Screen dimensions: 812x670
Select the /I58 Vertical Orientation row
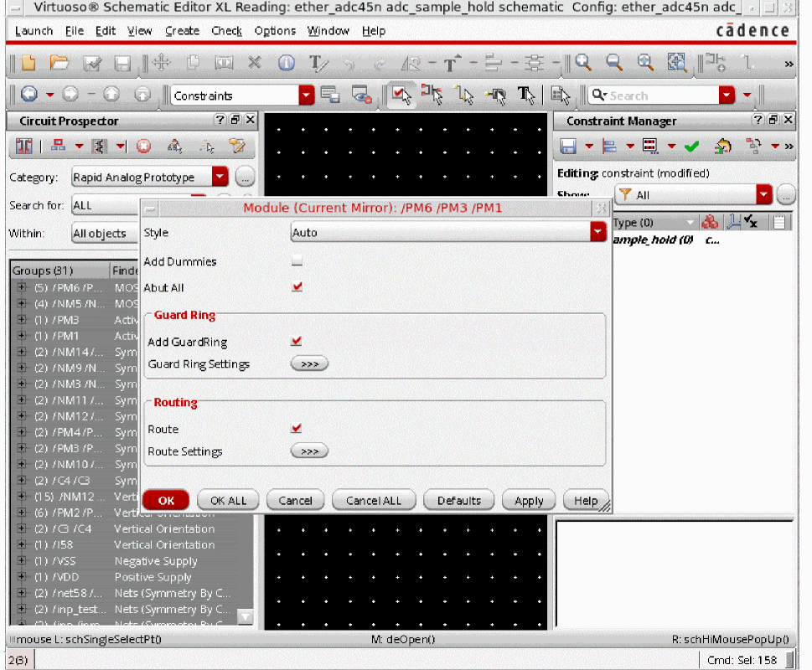point(124,544)
